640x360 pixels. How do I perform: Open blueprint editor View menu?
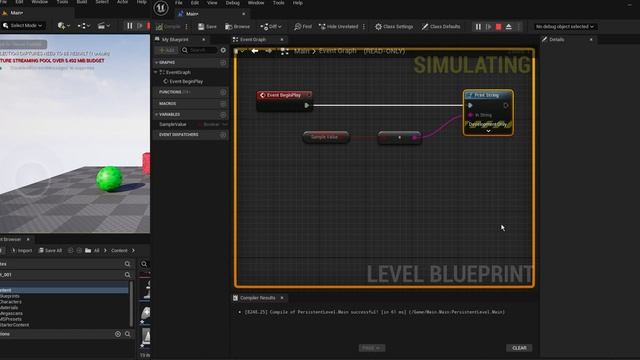212,3
